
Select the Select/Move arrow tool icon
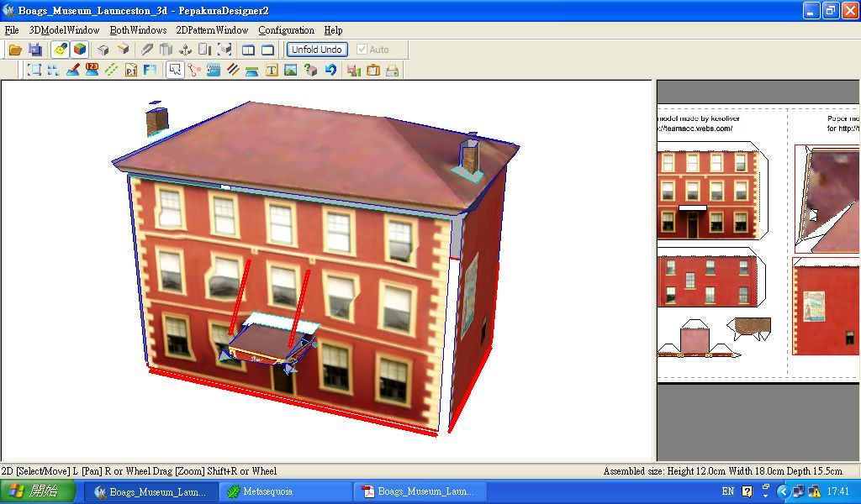click(175, 71)
